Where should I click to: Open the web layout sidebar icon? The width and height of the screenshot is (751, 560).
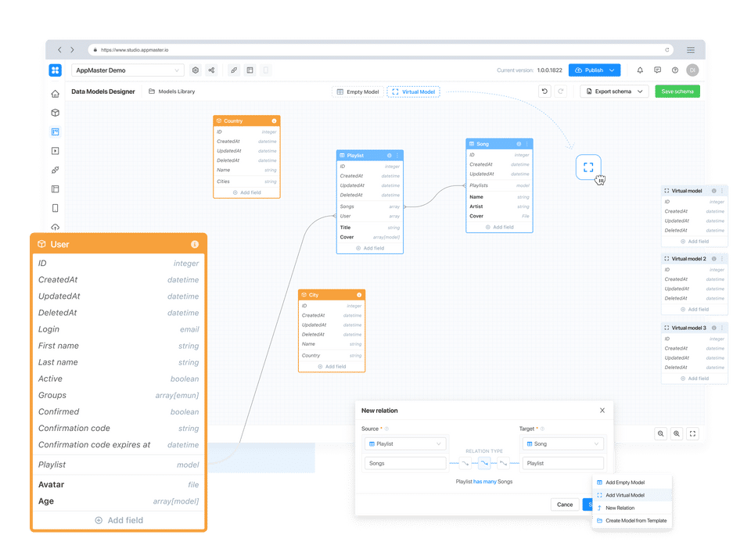coord(55,189)
